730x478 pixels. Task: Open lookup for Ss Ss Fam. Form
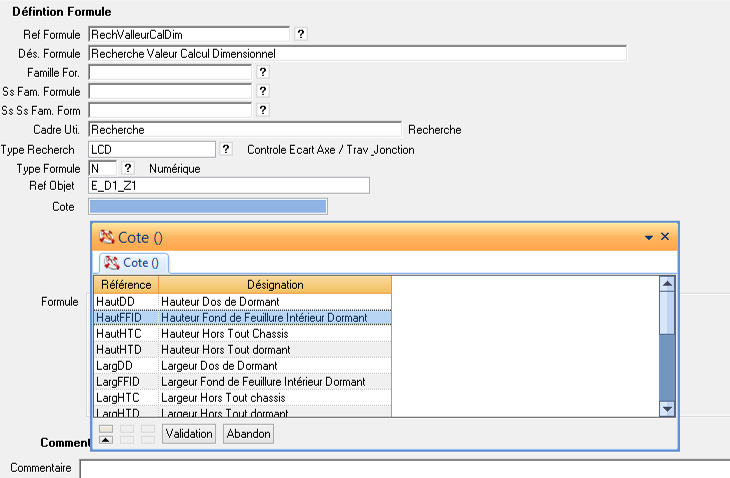tap(263, 110)
